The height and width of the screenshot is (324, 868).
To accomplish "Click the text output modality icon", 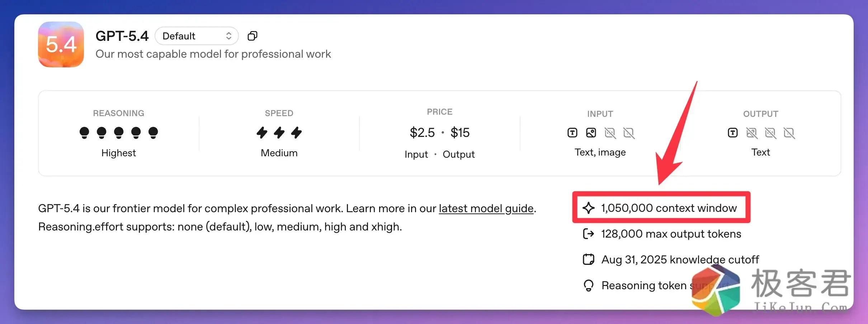I will tap(733, 133).
